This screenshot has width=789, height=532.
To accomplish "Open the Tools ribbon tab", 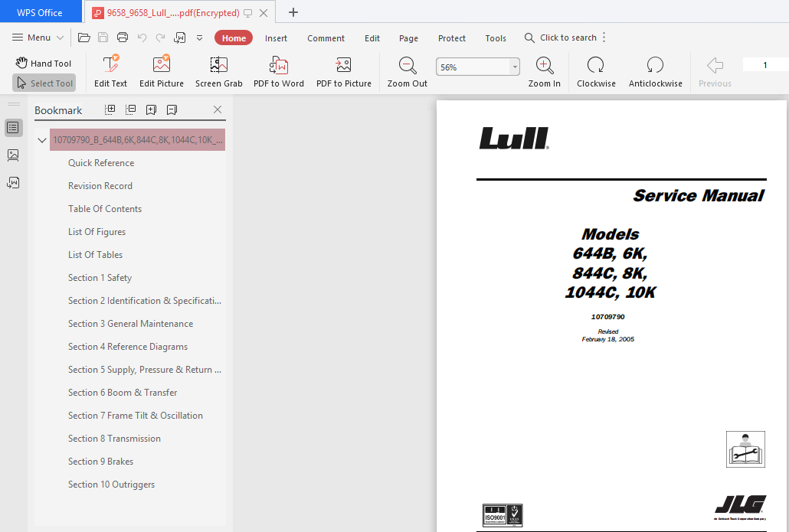I will coord(496,38).
